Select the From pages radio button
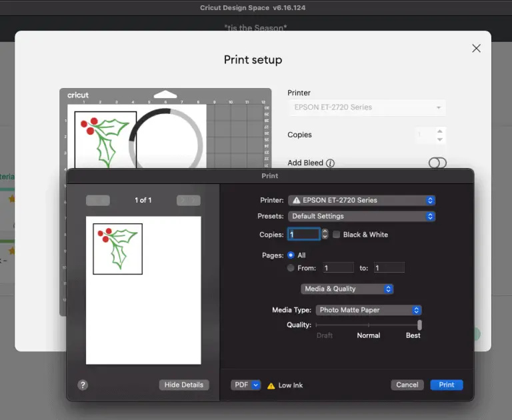This screenshot has height=420, width=512. (291, 268)
